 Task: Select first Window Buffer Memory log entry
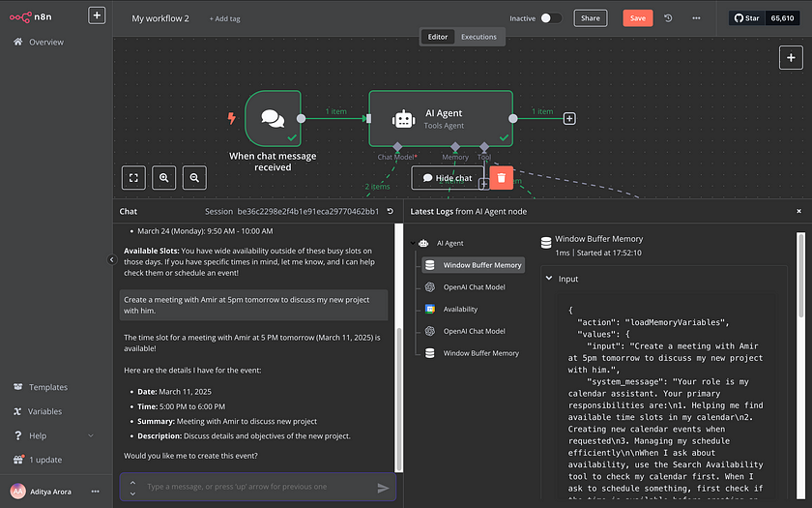click(474, 265)
